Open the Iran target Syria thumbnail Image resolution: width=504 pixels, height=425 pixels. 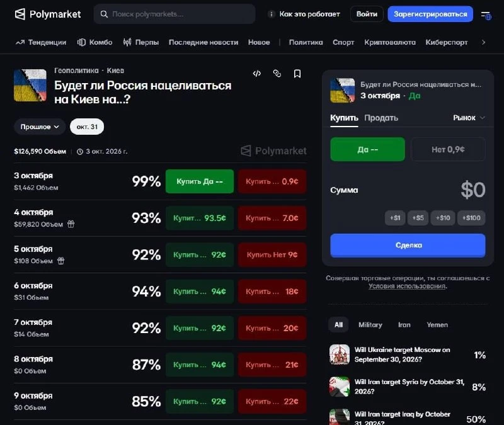pyautogui.click(x=340, y=387)
